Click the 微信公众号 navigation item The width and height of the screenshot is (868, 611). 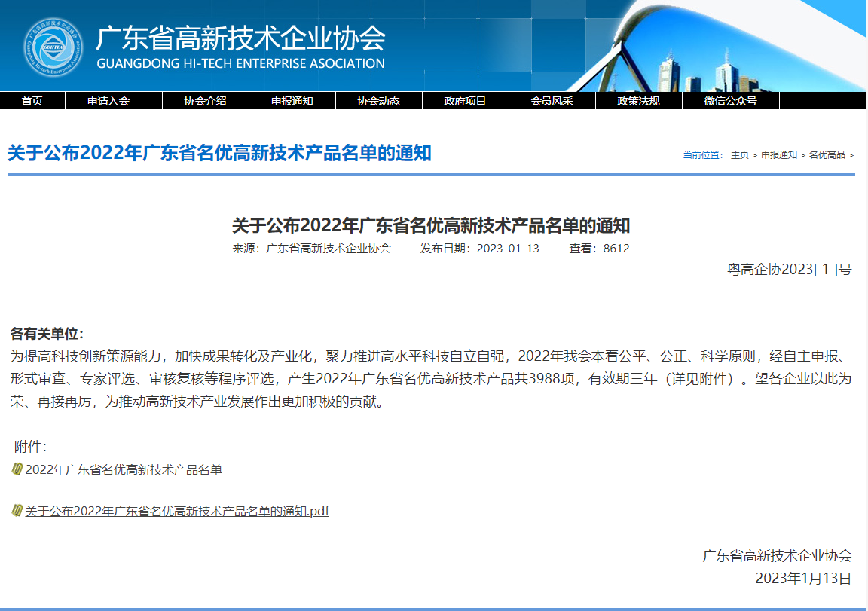tap(730, 101)
